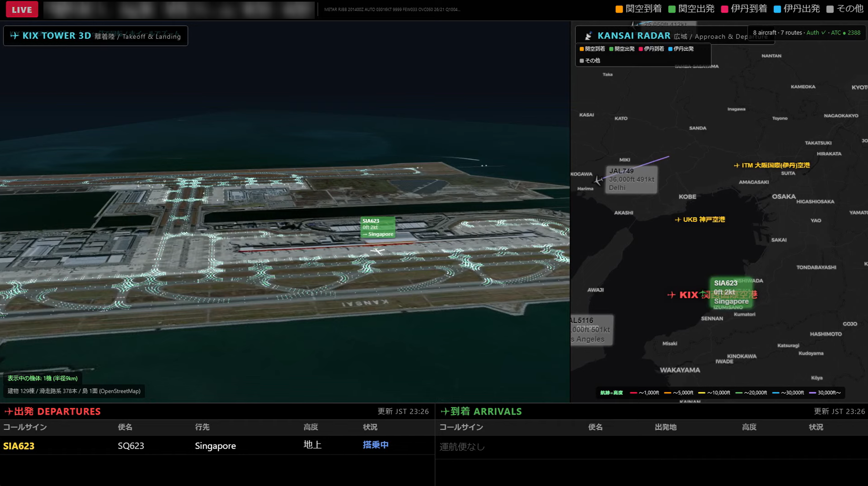Screen dimensions: 868x486
Task: Click the green ~20,000ft altitude legend swatch
Action: [739, 393]
